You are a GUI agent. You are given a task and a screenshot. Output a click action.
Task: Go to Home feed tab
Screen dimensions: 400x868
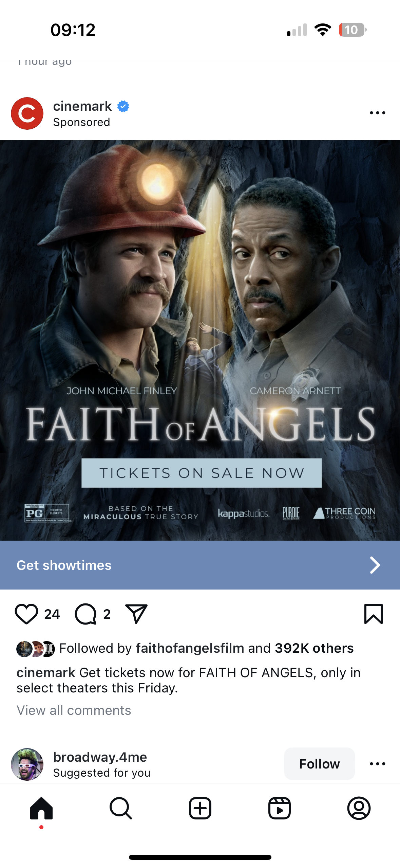pyautogui.click(x=41, y=809)
